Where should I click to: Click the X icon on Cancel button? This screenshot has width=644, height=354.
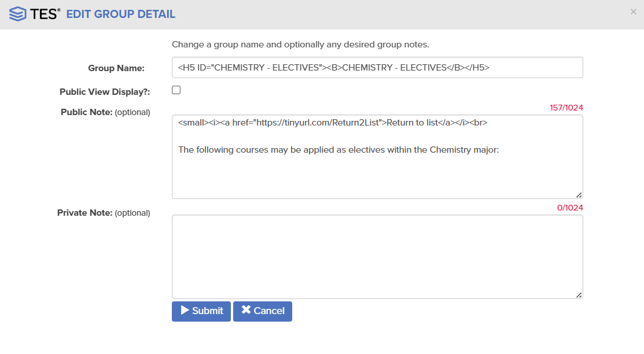[246, 310]
